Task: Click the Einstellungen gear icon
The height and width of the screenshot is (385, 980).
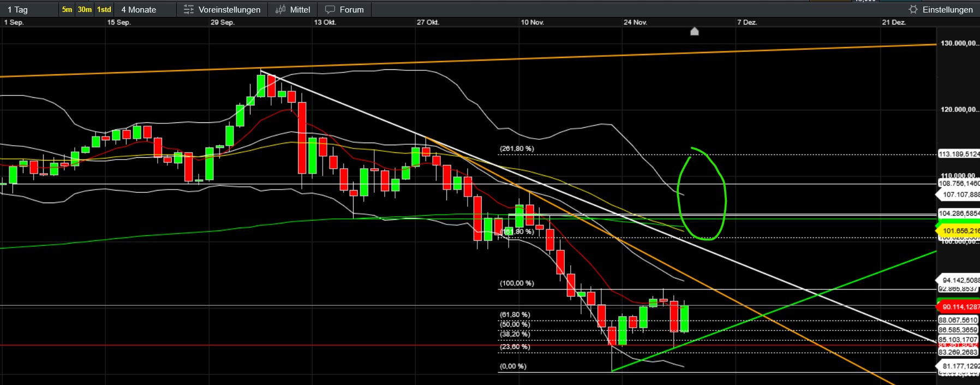Action: pyautogui.click(x=913, y=10)
